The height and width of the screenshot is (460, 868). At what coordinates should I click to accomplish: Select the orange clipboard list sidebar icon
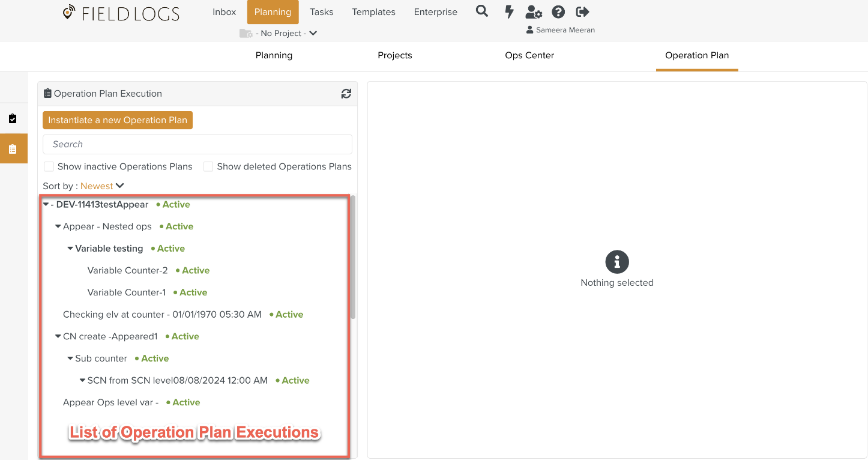click(13, 149)
